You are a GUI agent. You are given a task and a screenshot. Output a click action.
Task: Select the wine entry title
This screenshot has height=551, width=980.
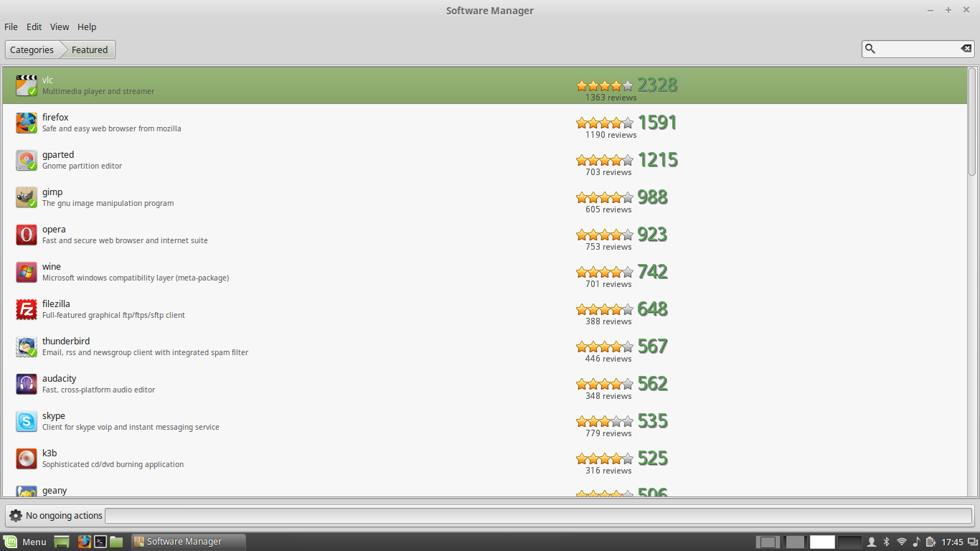click(x=52, y=266)
